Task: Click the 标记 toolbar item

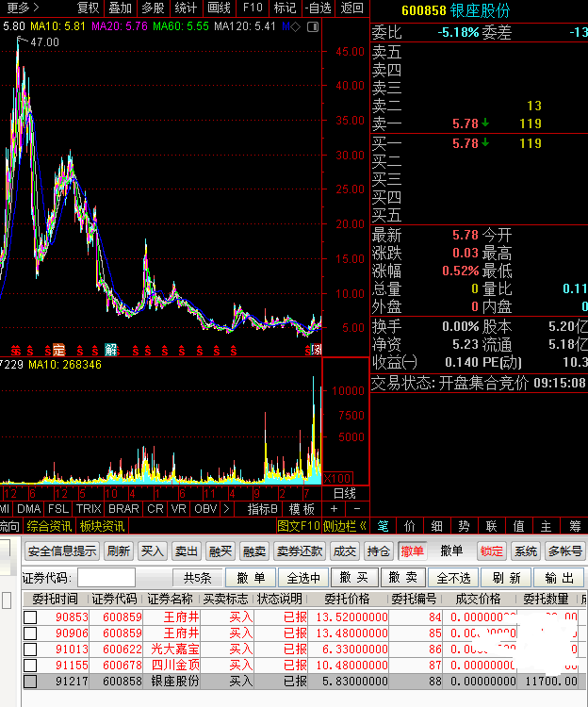Action: pyautogui.click(x=286, y=8)
